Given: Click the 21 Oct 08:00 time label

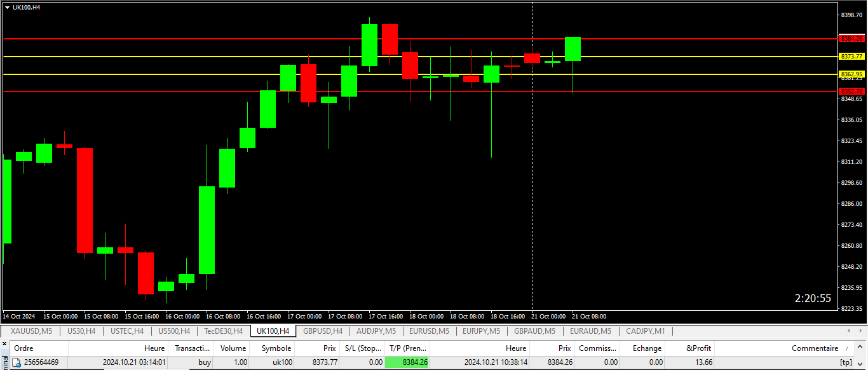Looking at the screenshot, I should [x=589, y=316].
